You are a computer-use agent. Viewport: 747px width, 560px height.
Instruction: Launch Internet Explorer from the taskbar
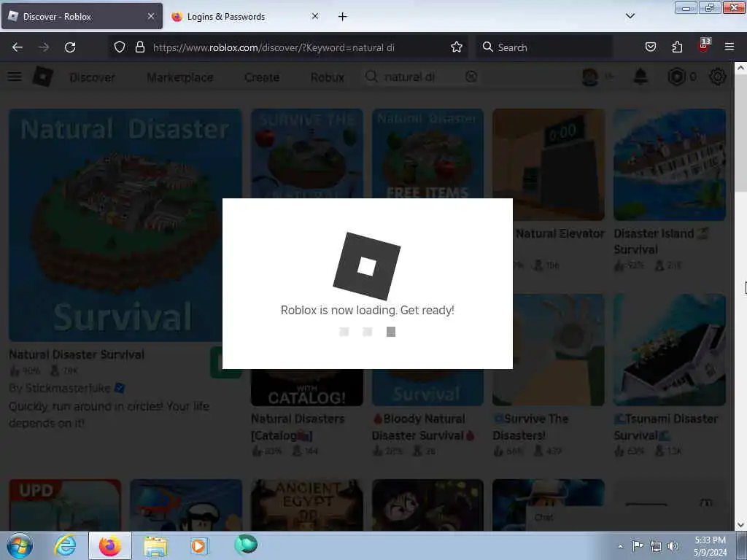[65, 545]
